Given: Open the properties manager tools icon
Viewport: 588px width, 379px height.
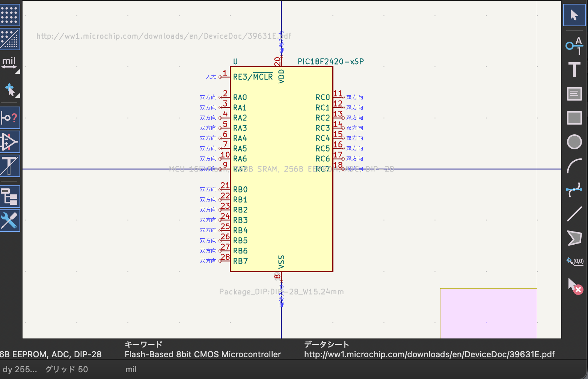Looking at the screenshot, I should point(9,221).
